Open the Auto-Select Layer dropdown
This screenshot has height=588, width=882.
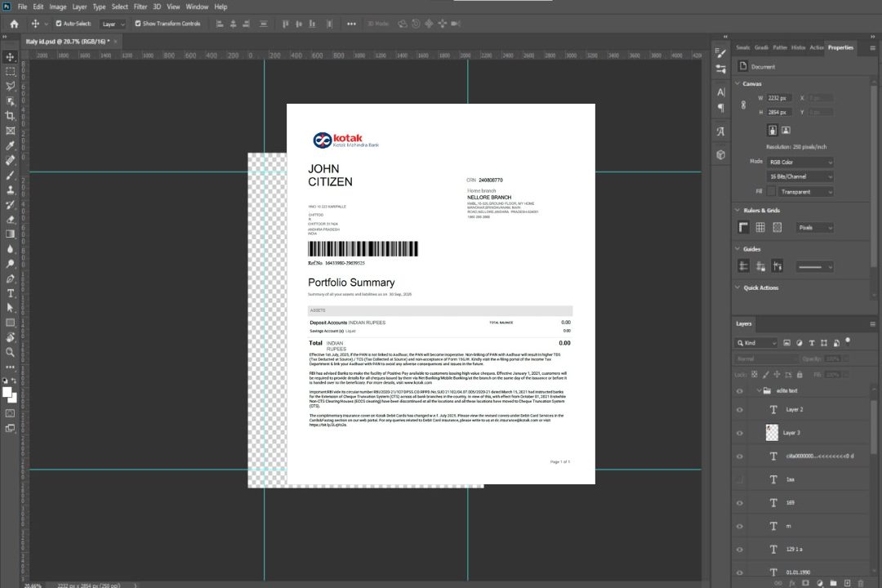113,24
